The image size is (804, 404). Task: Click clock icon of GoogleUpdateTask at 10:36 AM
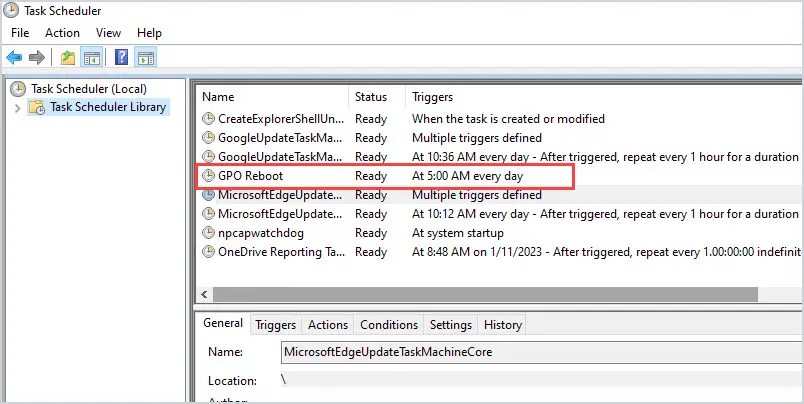pyautogui.click(x=208, y=157)
